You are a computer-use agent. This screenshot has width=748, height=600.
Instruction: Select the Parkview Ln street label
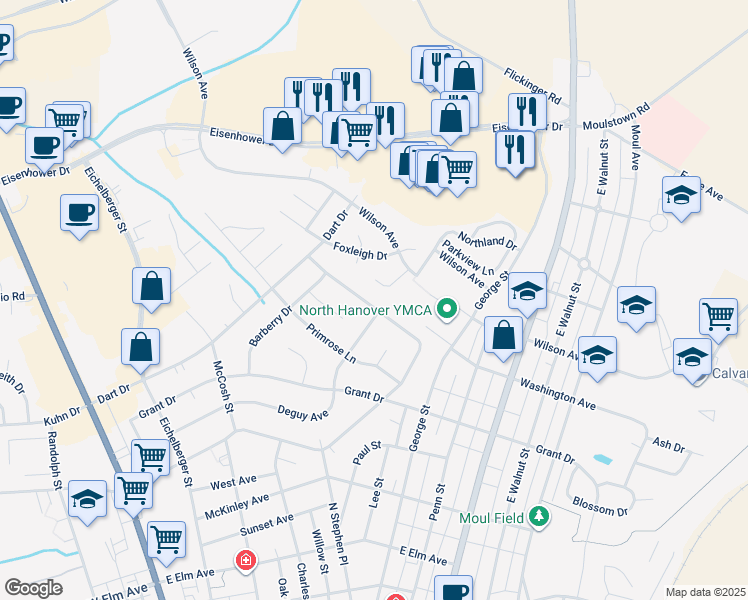[x=468, y=258]
